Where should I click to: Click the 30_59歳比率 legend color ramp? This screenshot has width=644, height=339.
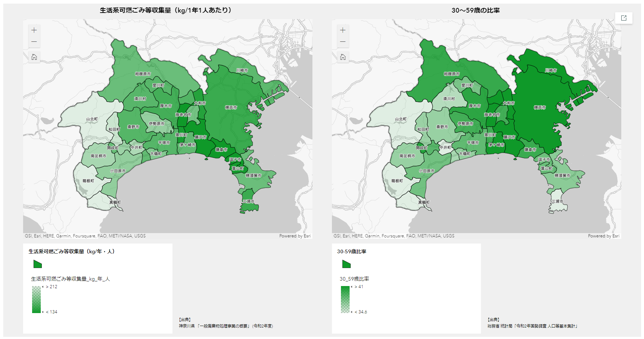pos(345,299)
